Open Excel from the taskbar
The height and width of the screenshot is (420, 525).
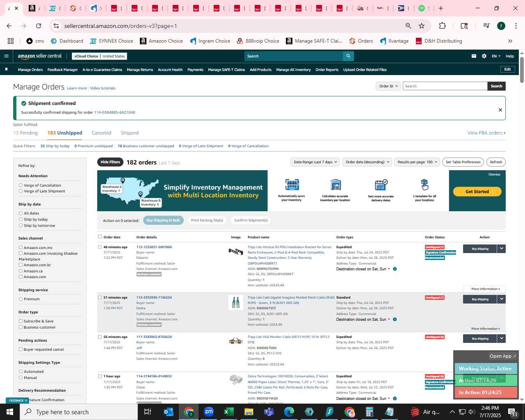[x=229, y=412]
